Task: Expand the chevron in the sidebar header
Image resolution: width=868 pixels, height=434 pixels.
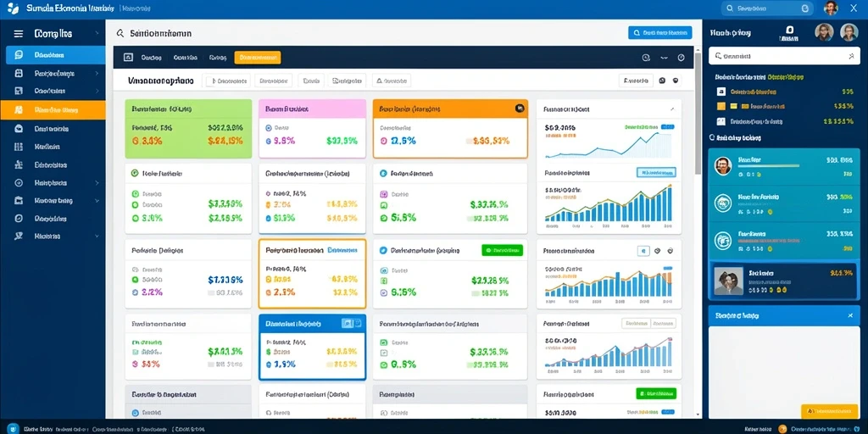Action: [97, 34]
